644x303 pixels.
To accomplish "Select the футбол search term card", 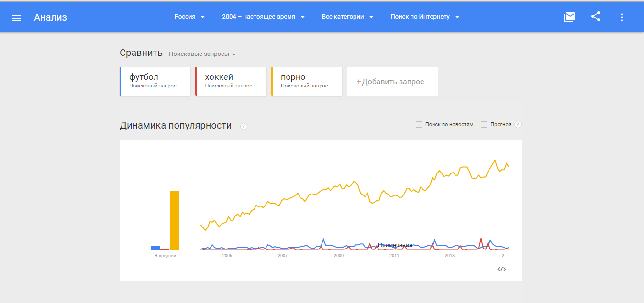I will coord(155,81).
